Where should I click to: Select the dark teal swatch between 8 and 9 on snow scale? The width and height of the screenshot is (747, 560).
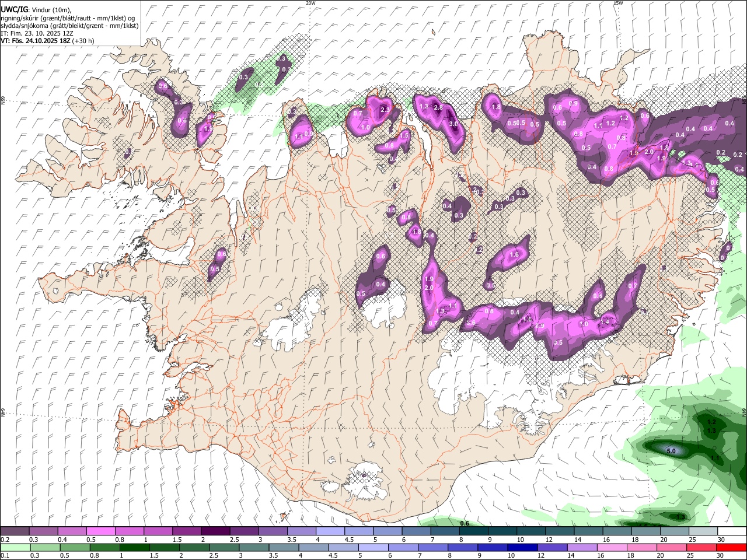(x=474, y=531)
